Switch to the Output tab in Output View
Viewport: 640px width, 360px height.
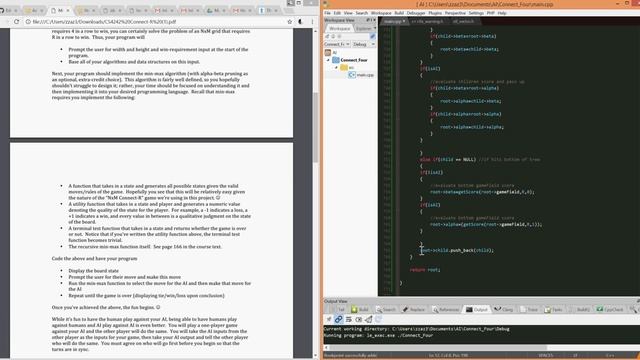pos(477,310)
